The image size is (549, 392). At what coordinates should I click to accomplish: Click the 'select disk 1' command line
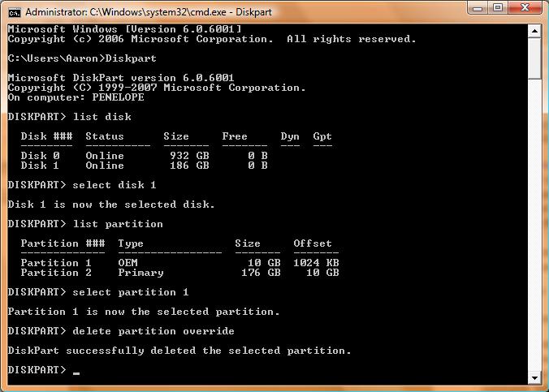click(82, 185)
